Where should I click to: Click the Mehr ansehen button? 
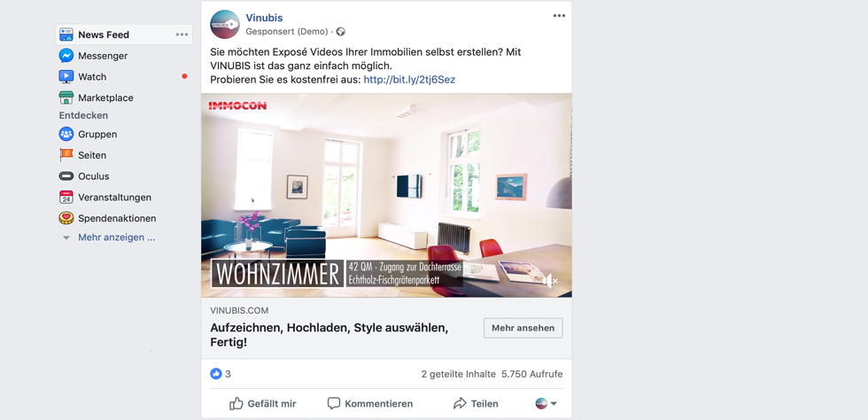point(523,328)
